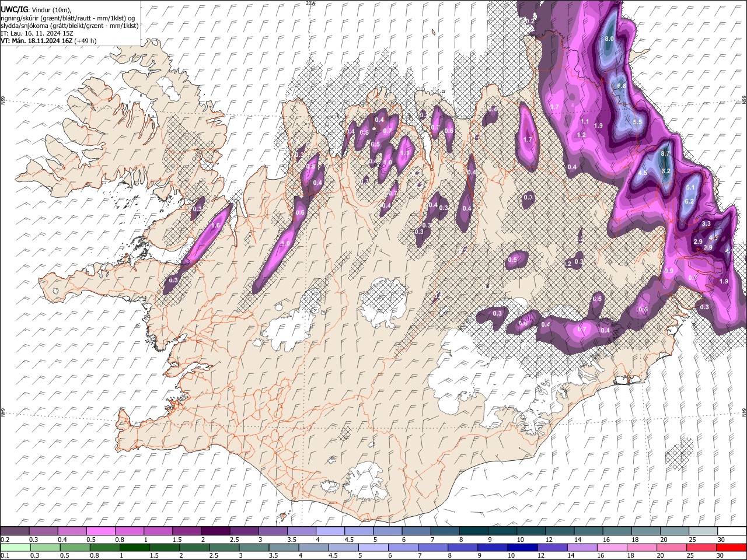Select lower legend pale green swatch between 0.1 and 0.3

click(15, 547)
